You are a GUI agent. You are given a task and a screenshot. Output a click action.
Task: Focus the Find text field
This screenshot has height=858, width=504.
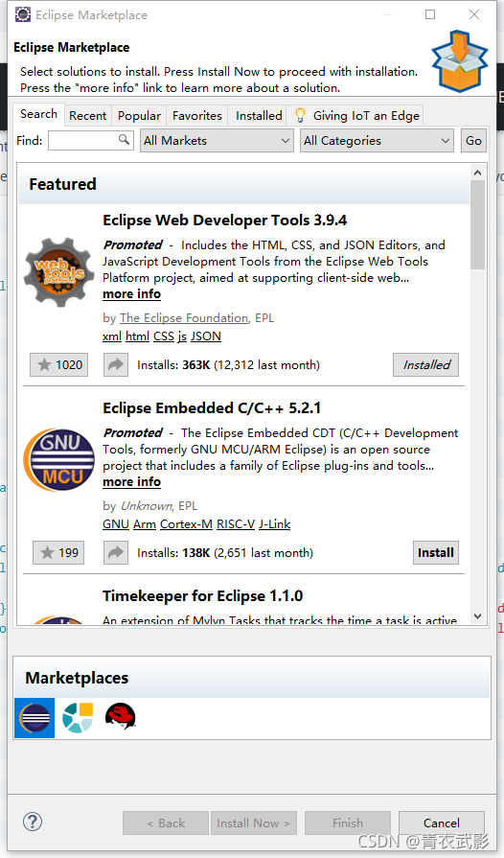91,141
